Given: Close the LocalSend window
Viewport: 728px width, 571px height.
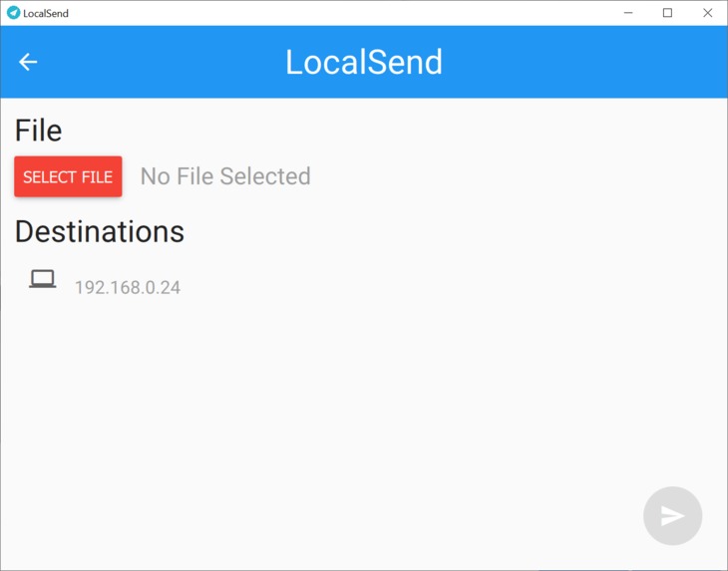Looking at the screenshot, I should pyautogui.click(x=708, y=13).
